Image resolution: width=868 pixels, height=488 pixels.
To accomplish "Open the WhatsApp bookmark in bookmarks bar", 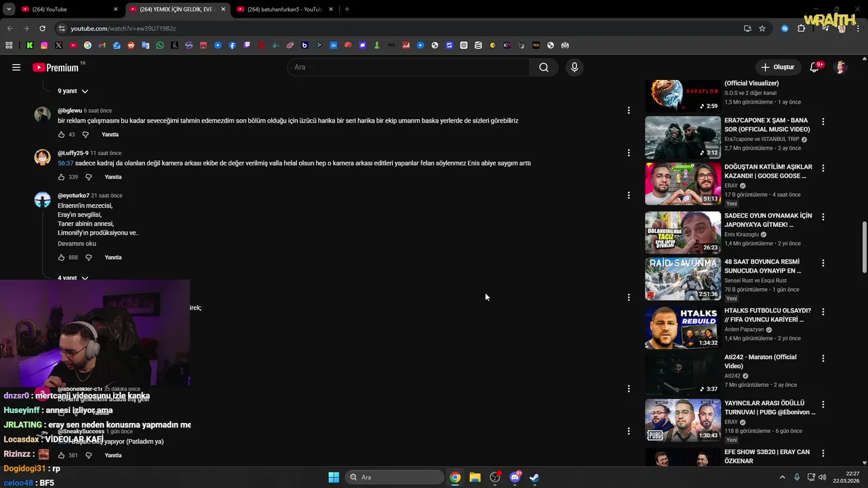I will [x=160, y=45].
